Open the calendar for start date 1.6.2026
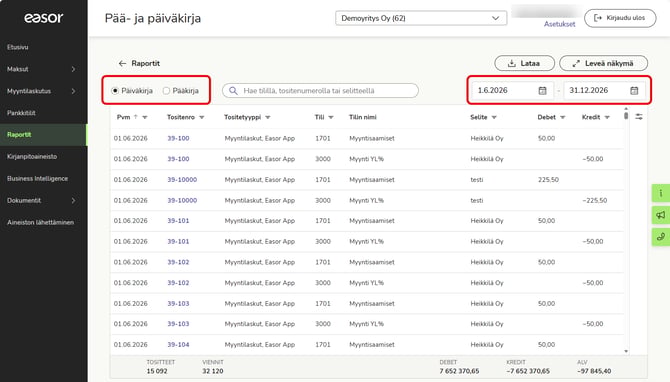670x382 pixels. [x=542, y=91]
